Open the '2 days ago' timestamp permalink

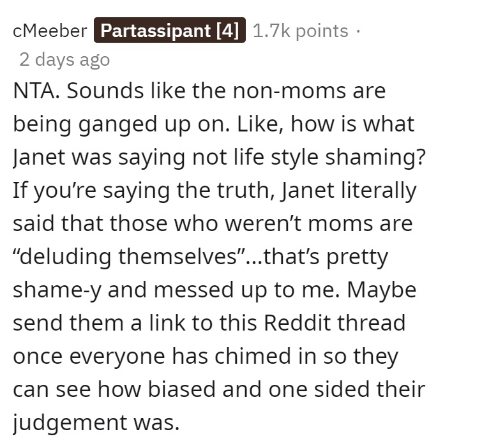(64, 59)
